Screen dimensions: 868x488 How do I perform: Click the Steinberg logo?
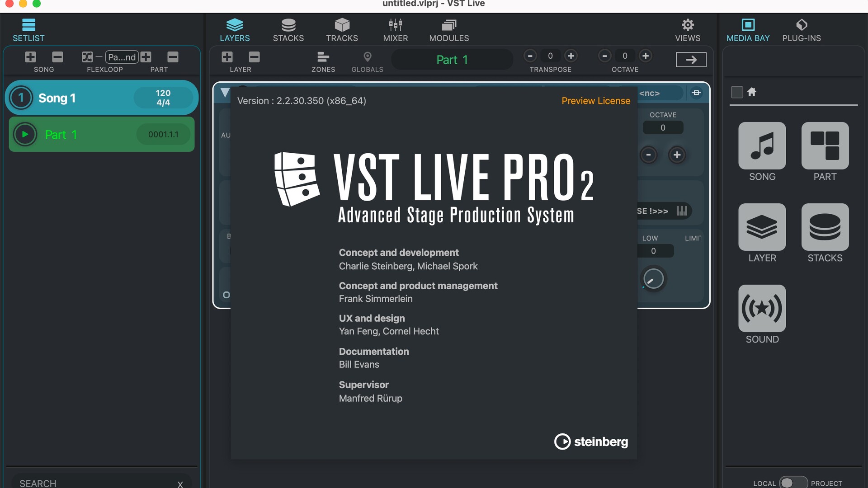pos(591,441)
